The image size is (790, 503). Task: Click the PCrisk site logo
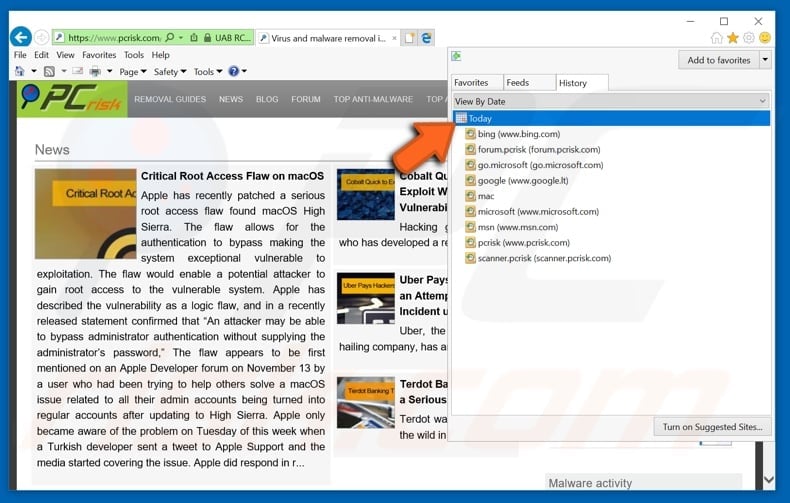pyautogui.click(x=72, y=99)
